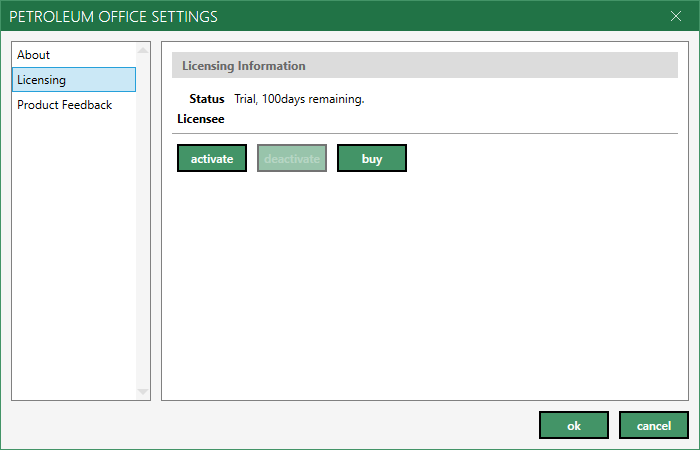700x450 pixels.
Task: Click the 'Trial, 100days remaining.' status text
Action: (x=299, y=99)
